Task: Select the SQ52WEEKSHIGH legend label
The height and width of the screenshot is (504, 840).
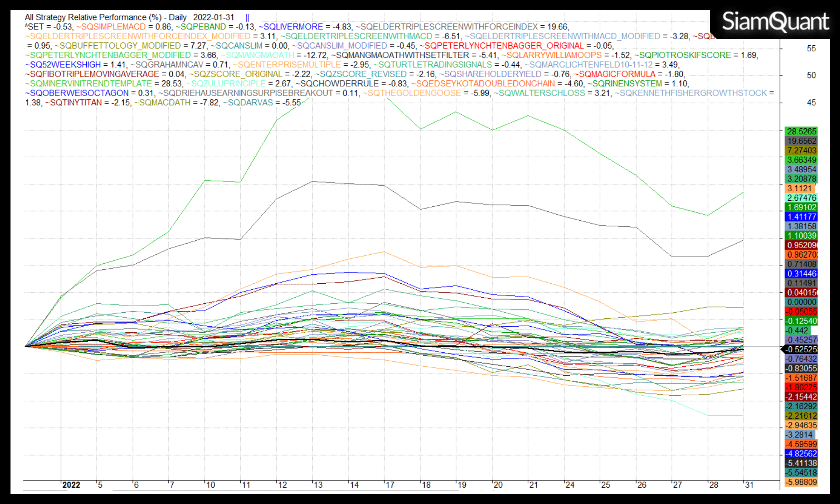Action: click(x=65, y=65)
